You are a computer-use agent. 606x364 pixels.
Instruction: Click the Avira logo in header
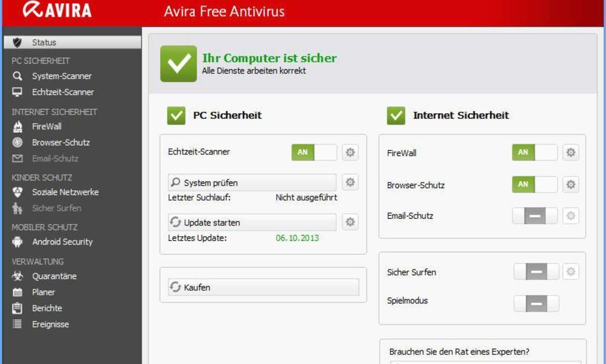[57, 10]
